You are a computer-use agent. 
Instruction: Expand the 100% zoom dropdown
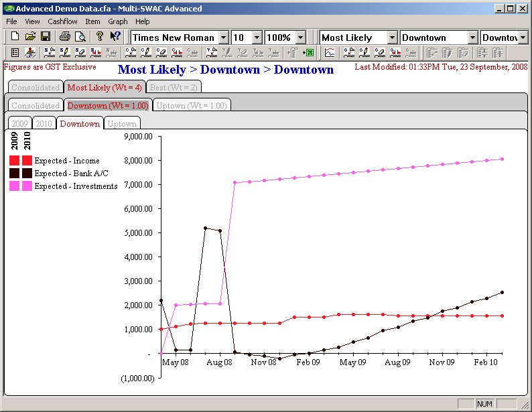point(300,38)
